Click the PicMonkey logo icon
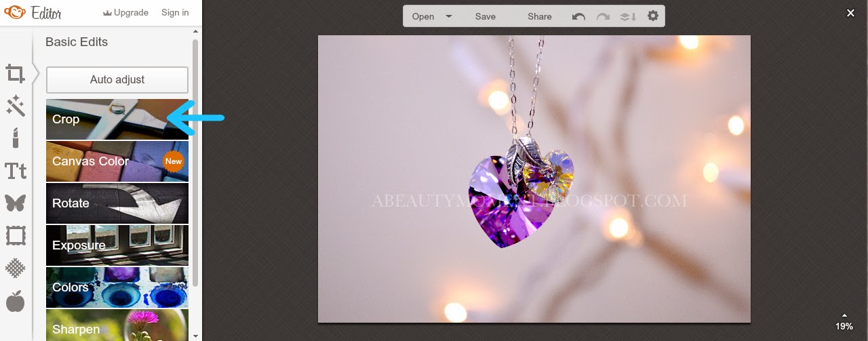This screenshot has width=868, height=341. (14, 13)
